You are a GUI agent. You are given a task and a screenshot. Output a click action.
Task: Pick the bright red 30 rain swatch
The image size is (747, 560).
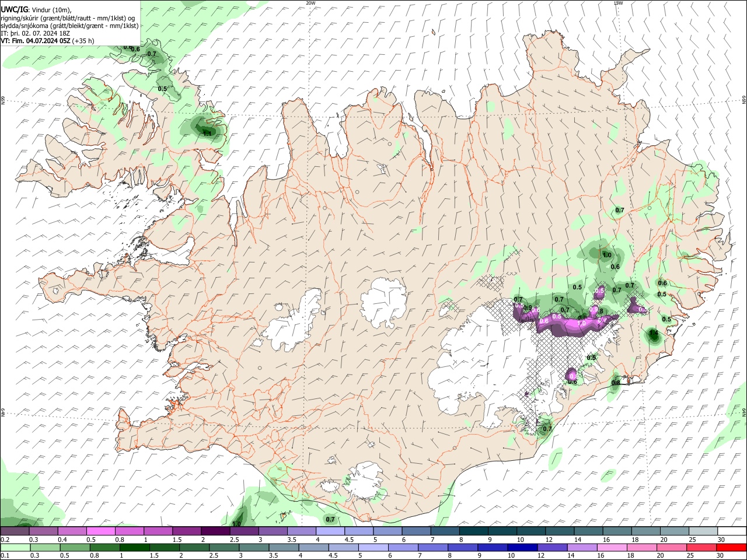(732, 547)
